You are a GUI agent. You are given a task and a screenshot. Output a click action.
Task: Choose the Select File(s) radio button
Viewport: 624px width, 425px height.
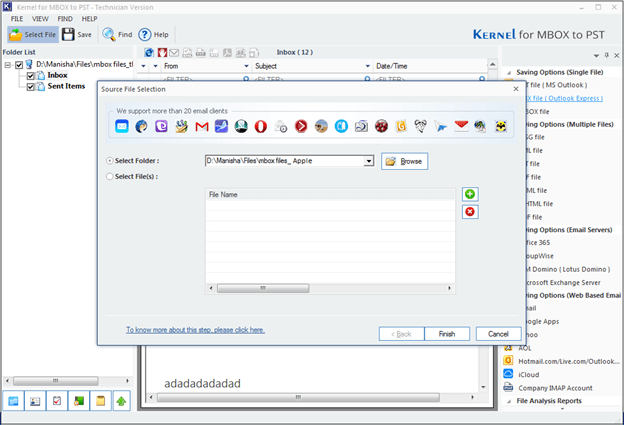pos(109,176)
